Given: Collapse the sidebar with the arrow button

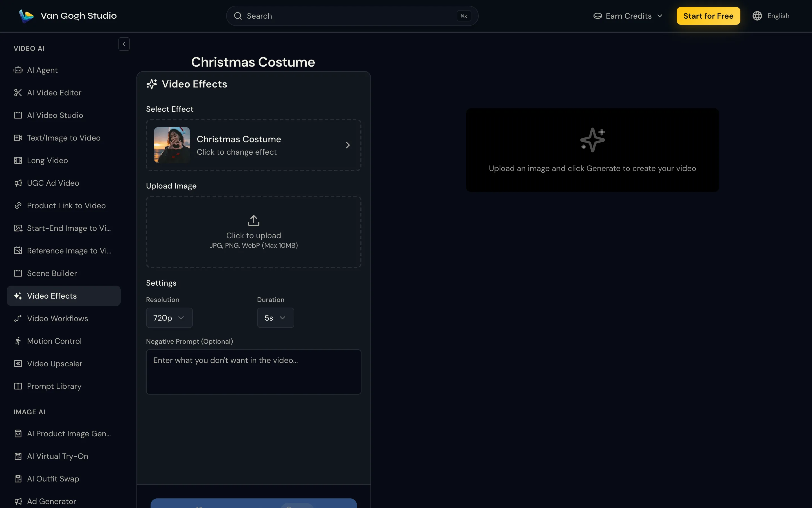Looking at the screenshot, I should coord(124,44).
